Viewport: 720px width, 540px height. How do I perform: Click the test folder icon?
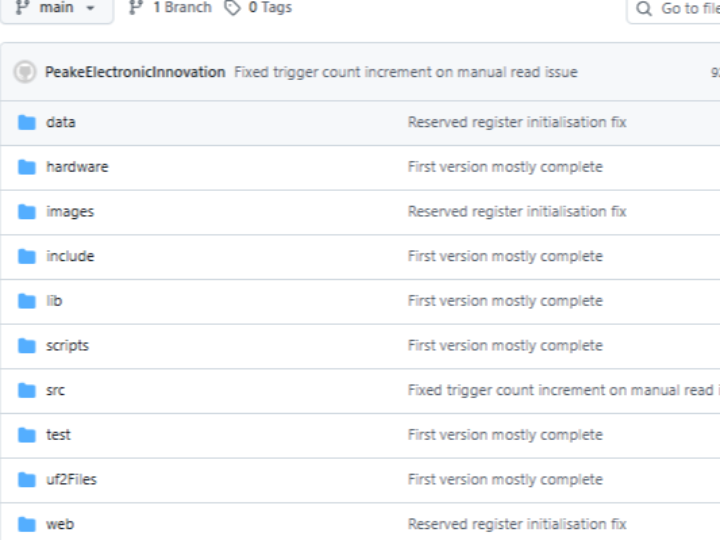tap(27, 435)
